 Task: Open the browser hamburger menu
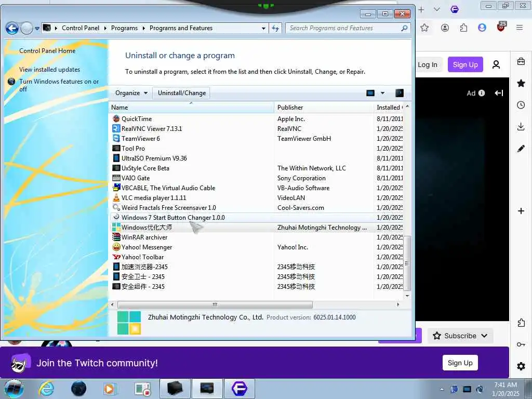click(519, 28)
